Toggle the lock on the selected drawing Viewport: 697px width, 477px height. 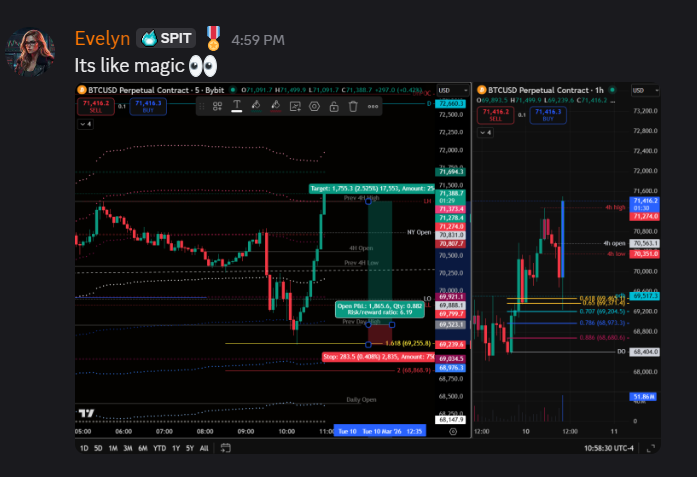[334, 106]
